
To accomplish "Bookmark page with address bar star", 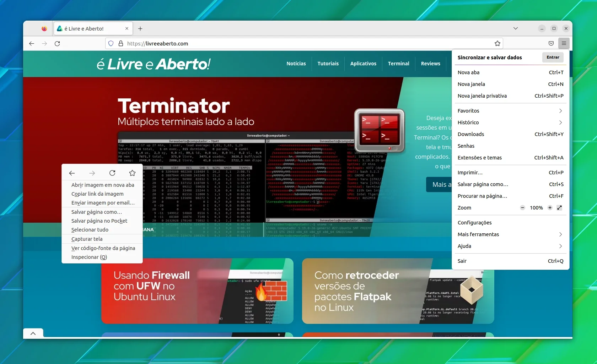I will point(497,44).
